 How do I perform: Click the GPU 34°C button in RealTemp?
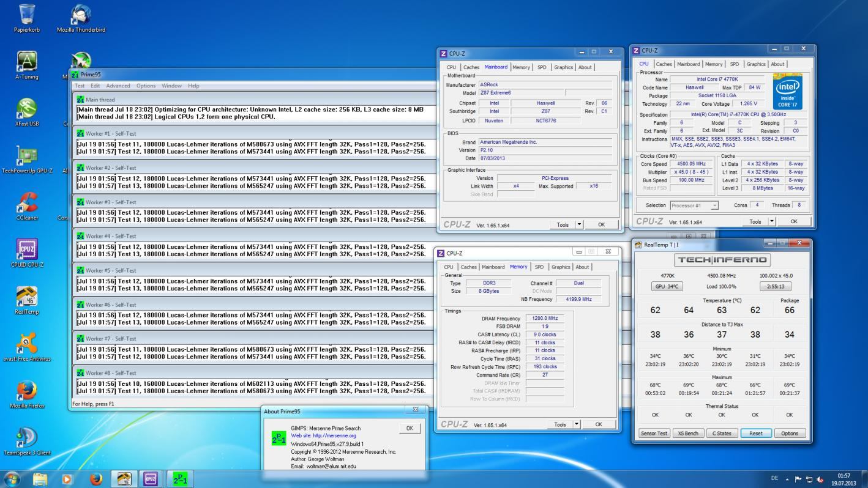click(x=668, y=286)
